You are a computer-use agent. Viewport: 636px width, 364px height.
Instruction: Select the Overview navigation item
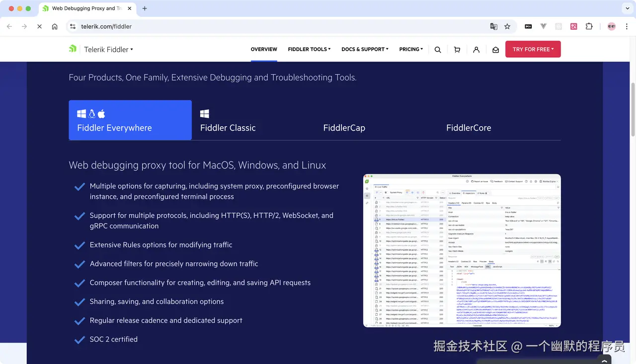point(264,49)
